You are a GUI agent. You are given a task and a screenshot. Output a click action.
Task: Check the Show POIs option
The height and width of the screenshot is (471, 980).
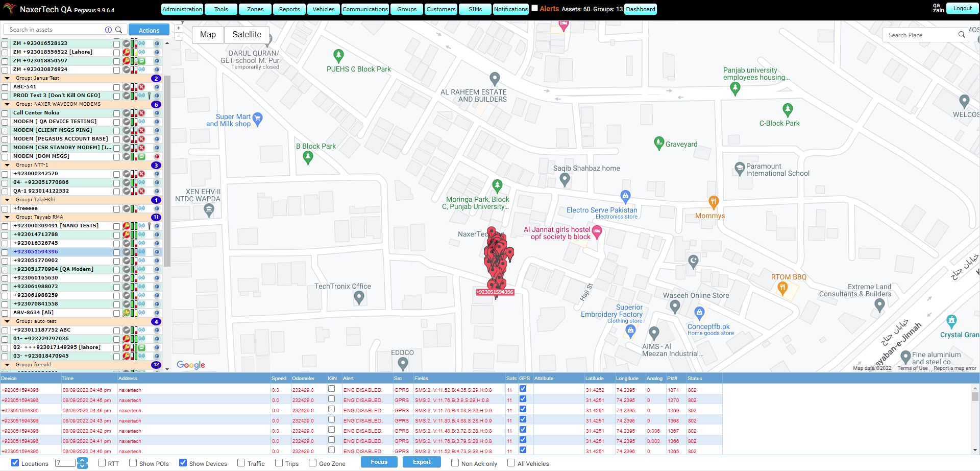click(133, 462)
